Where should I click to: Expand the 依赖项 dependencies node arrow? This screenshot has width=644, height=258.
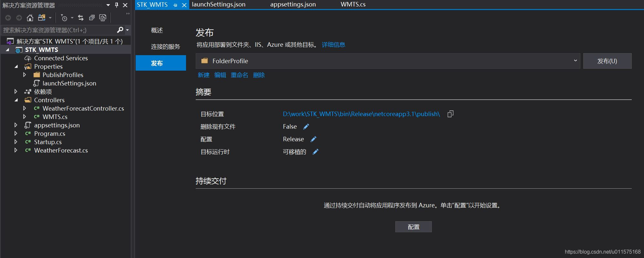[16, 92]
